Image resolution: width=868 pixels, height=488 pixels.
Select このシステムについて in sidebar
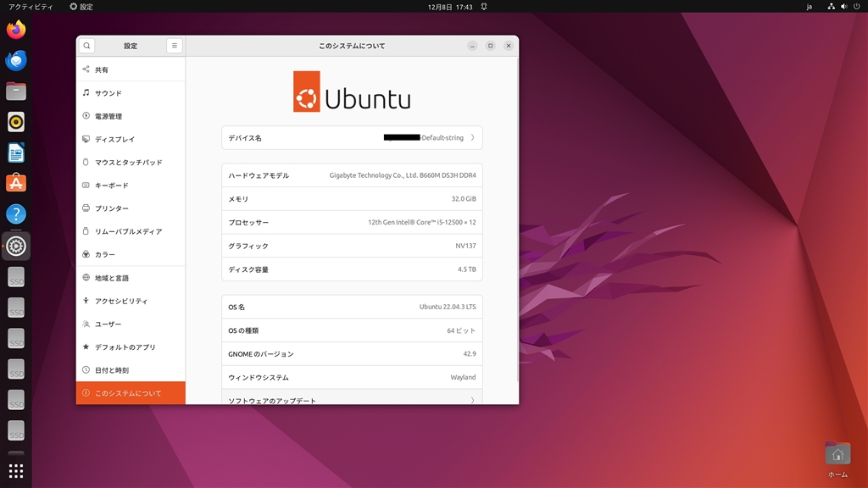coord(131,393)
